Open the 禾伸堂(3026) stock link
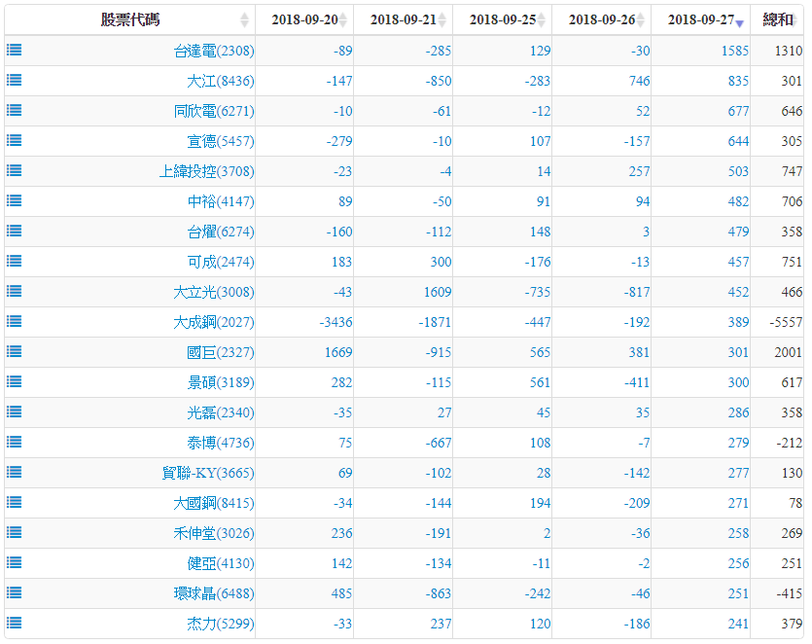 point(213,533)
